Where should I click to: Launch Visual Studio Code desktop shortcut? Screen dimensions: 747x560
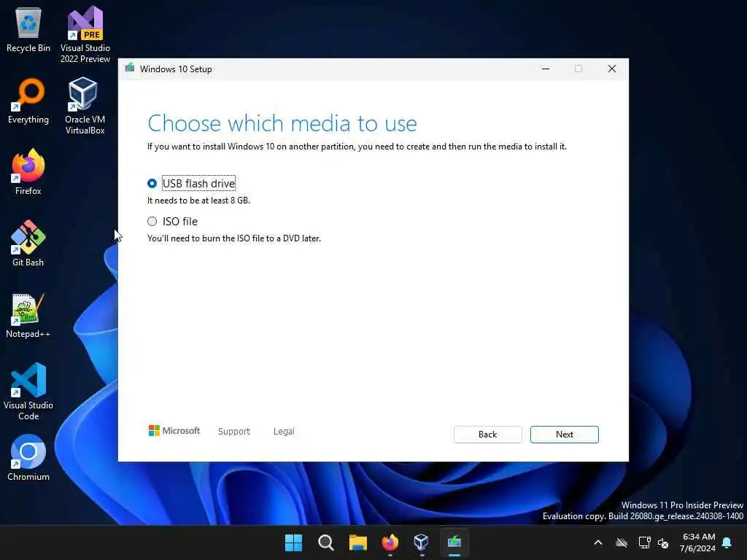[28, 392]
